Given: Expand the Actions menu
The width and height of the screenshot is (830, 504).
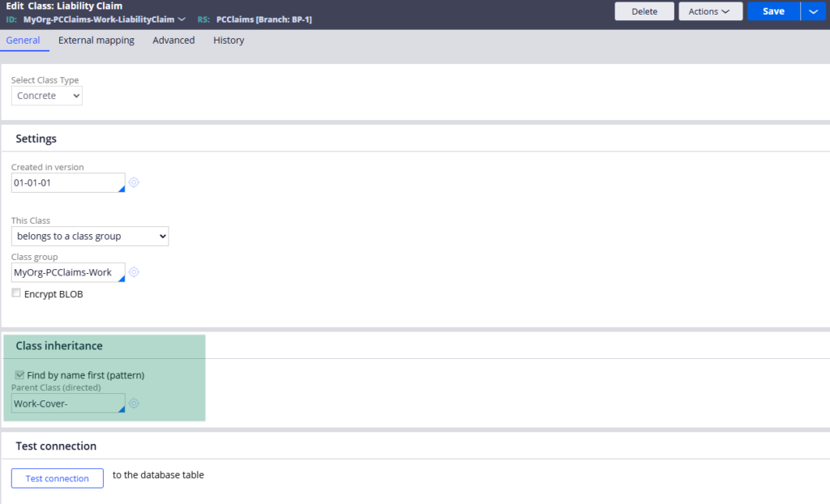Looking at the screenshot, I should pyautogui.click(x=710, y=11).
